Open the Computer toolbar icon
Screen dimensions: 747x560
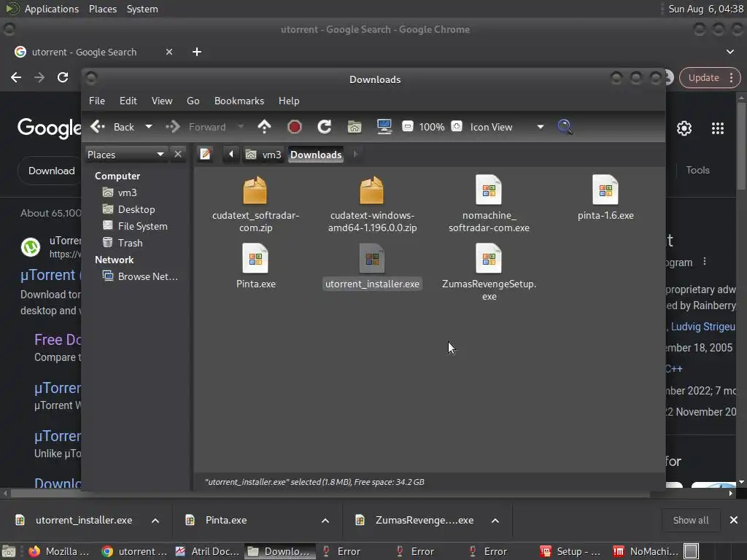pos(384,127)
